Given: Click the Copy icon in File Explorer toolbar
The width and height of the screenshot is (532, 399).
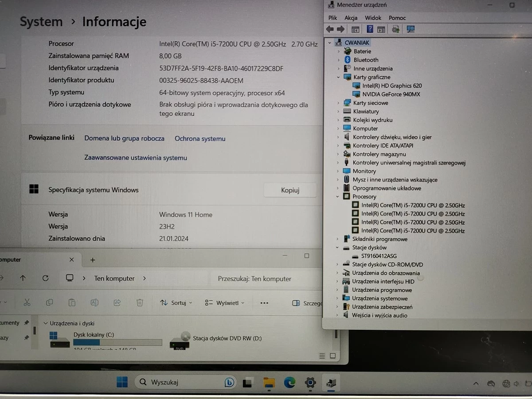Looking at the screenshot, I should (49, 303).
